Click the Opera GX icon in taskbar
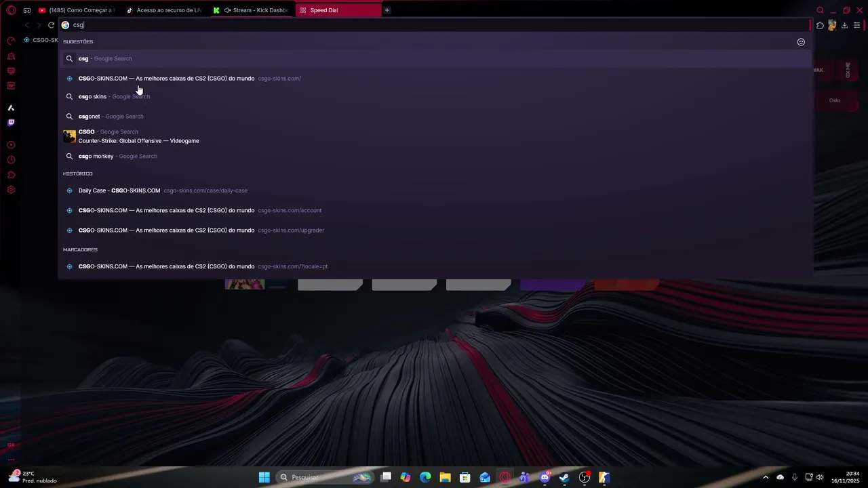Viewport: 868px width, 488px height. tap(505, 477)
